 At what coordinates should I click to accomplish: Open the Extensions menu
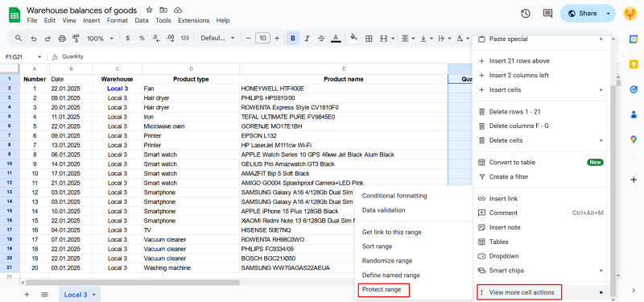(193, 21)
